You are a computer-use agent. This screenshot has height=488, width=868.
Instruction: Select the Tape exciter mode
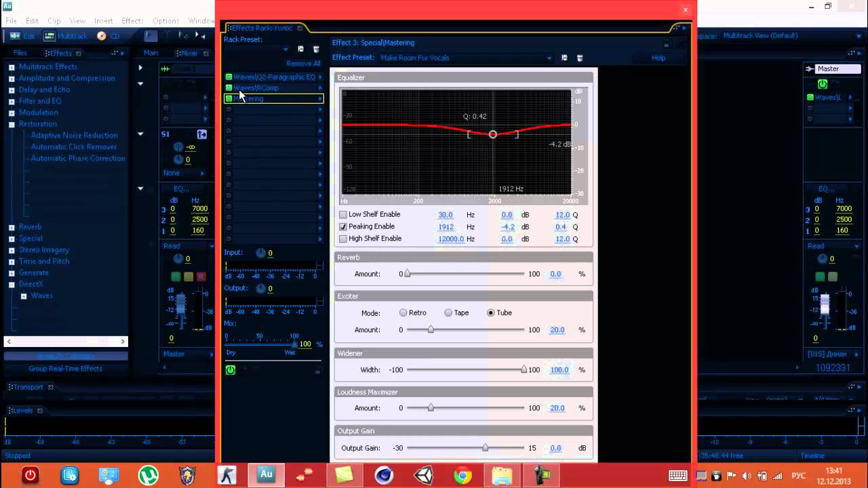[448, 313]
